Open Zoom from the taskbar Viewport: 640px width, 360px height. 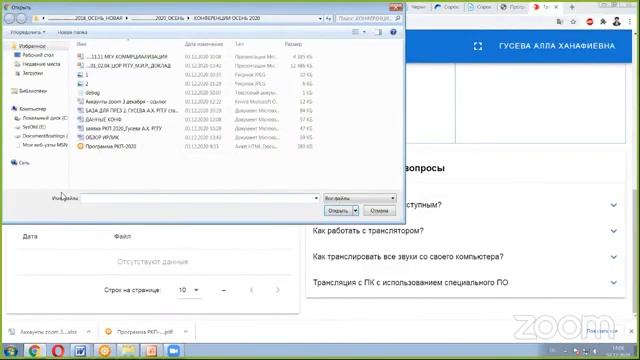tap(174, 351)
